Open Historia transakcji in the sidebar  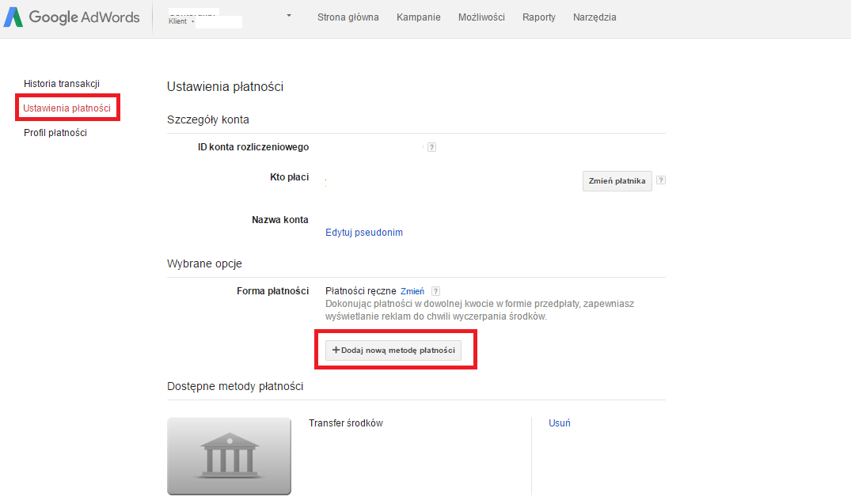click(62, 84)
